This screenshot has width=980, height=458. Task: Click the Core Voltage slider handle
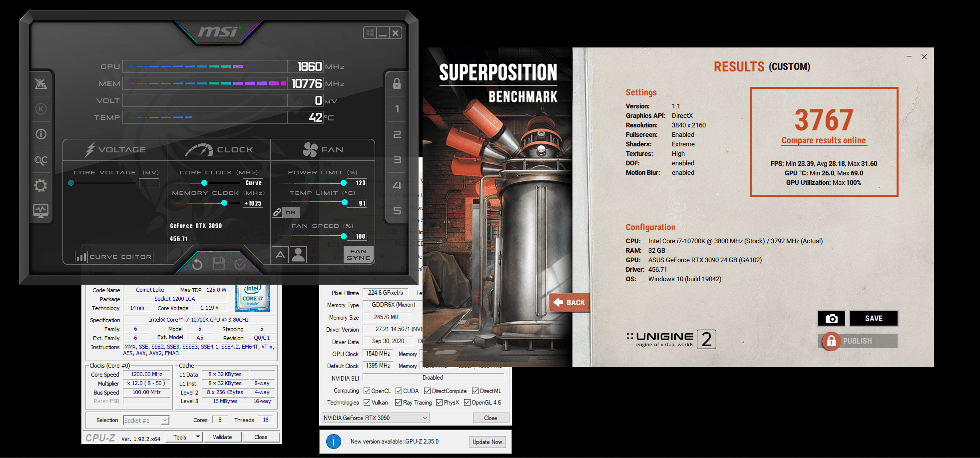tap(71, 183)
